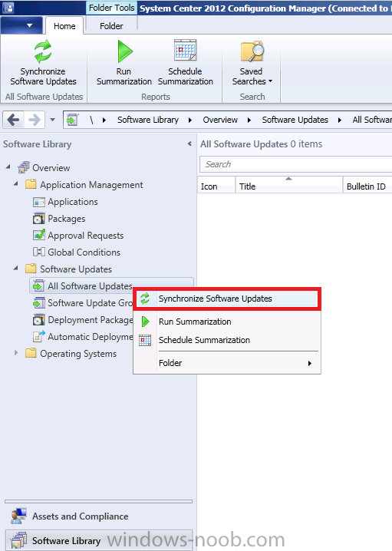Viewport: 392px width, 551px height.
Task: Expand the Operating Systems folder
Action: [16, 353]
